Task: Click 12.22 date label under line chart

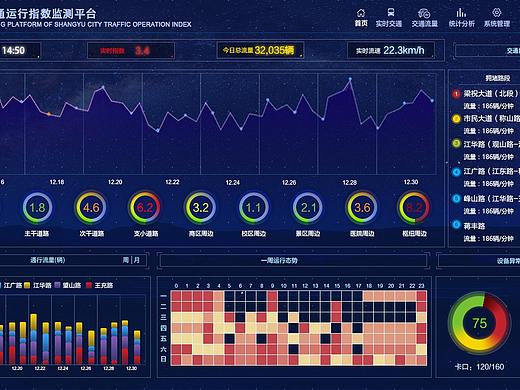Action: pos(172,182)
